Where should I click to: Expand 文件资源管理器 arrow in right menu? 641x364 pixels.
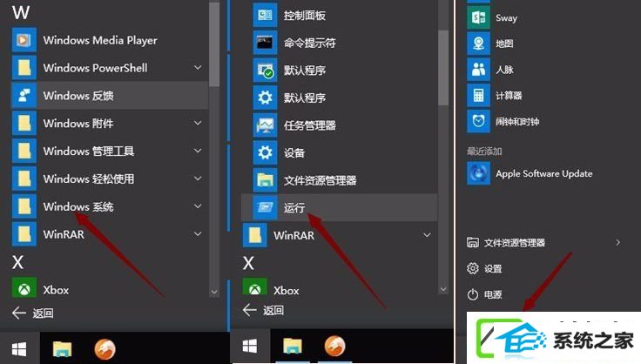(x=618, y=243)
